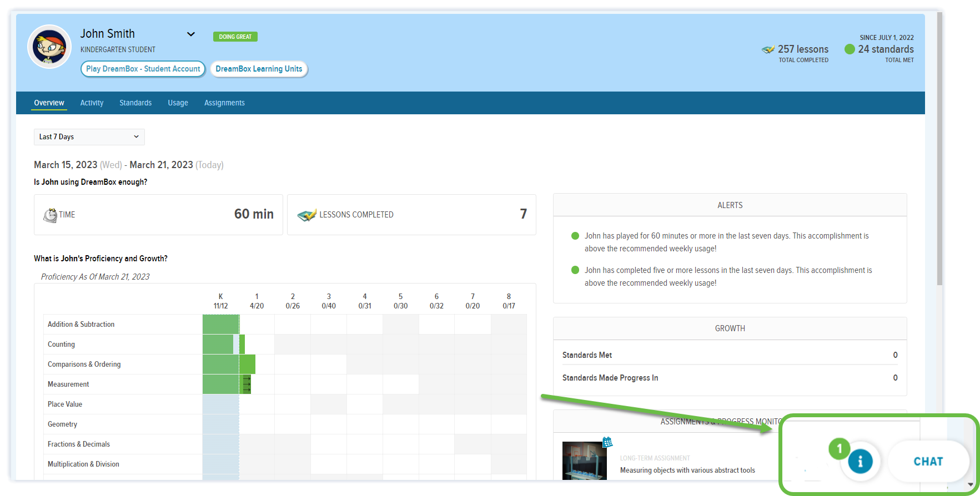
Task: Select the Multiplication & Division row
Action: [285, 464]
